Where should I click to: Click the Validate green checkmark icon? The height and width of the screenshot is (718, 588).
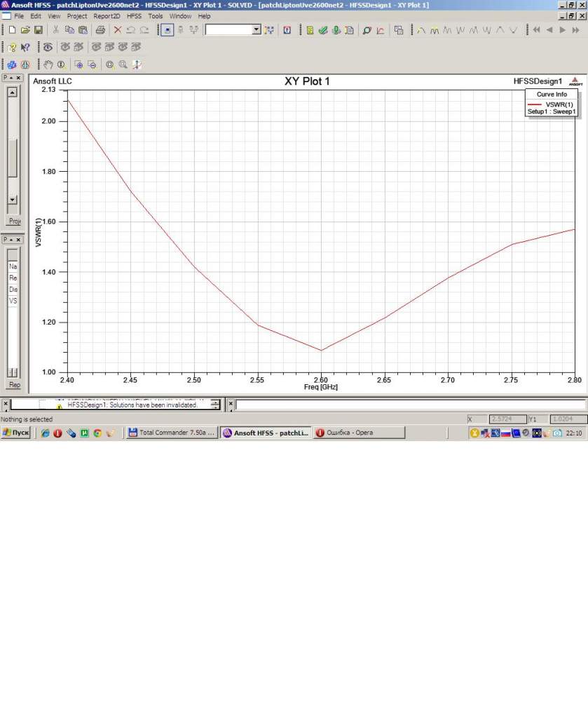[x=322, y=30]
